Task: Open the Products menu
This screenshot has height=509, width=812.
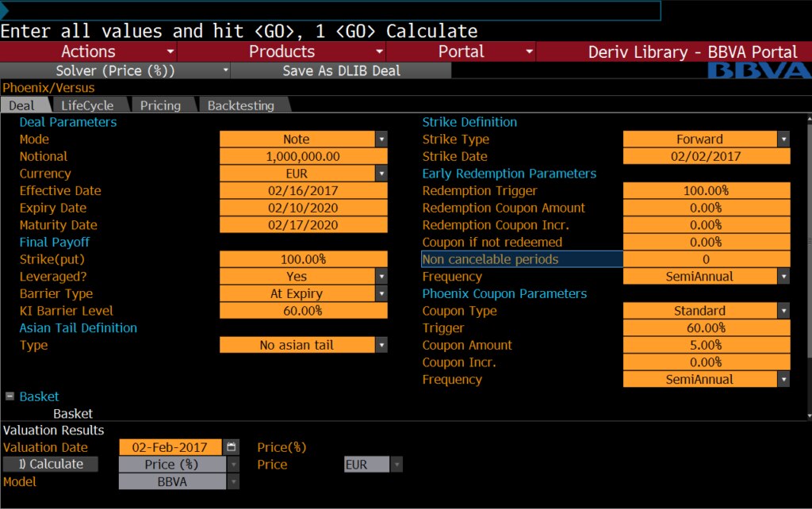Action: click(x=282, y=52)
